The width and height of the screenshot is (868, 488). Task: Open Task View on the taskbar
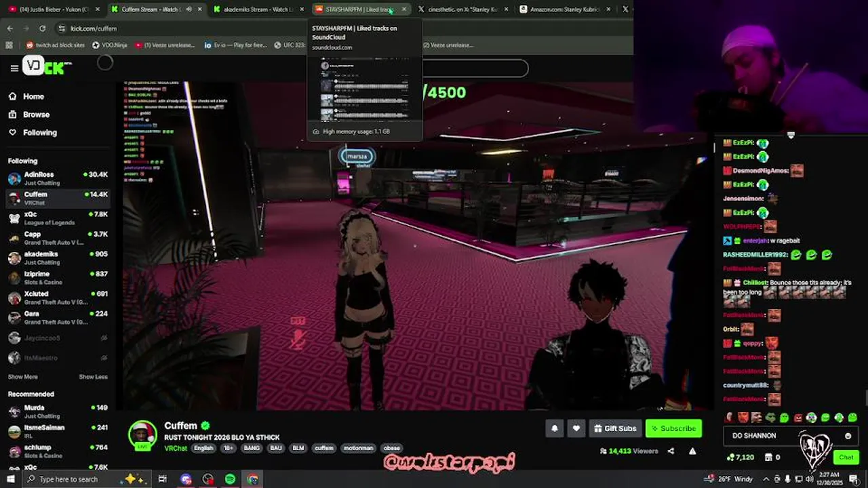point(163,479)
